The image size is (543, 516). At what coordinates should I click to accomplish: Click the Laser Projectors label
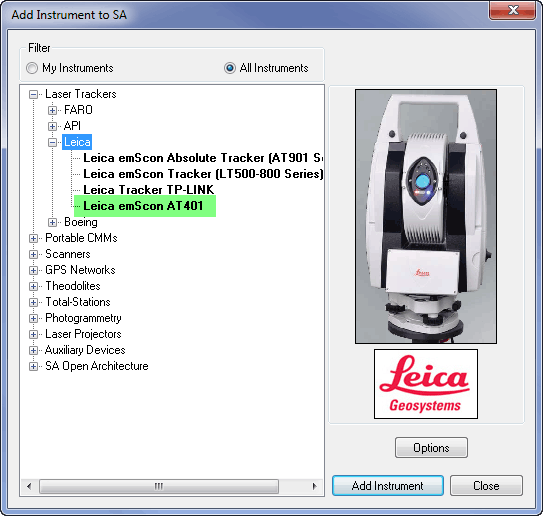[83, 334]
